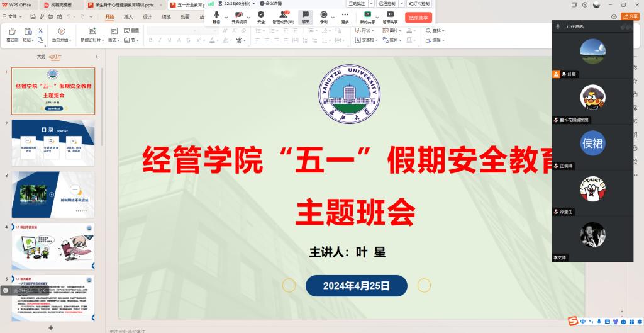Screen dimensions: 644x333
Task: Mute the microphone in the meeting toolbar
Action: coord(216,15)
